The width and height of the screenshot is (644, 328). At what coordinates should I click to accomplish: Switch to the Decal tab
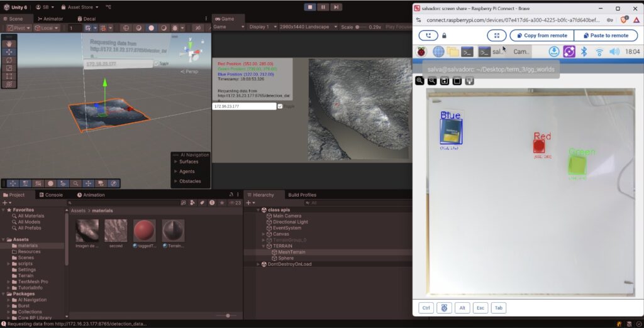tap(86, 19)
